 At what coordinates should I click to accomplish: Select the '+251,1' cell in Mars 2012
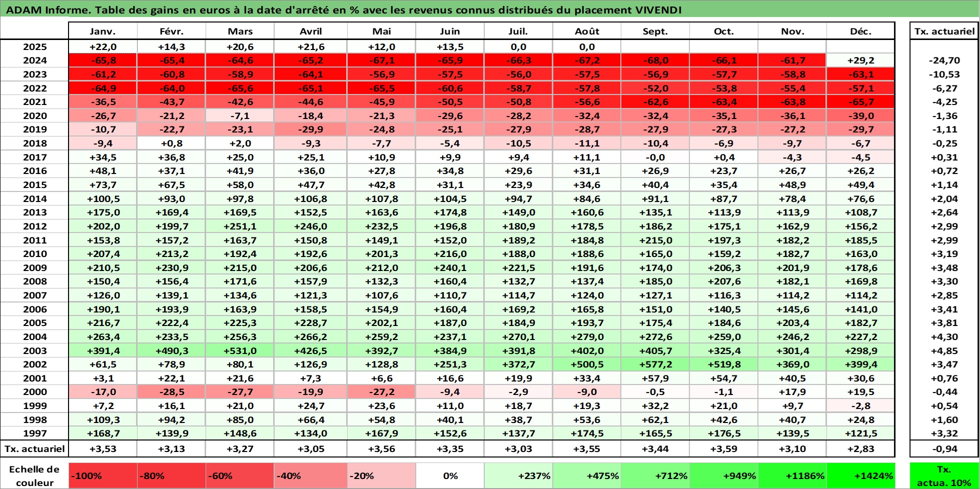[240, 226]
